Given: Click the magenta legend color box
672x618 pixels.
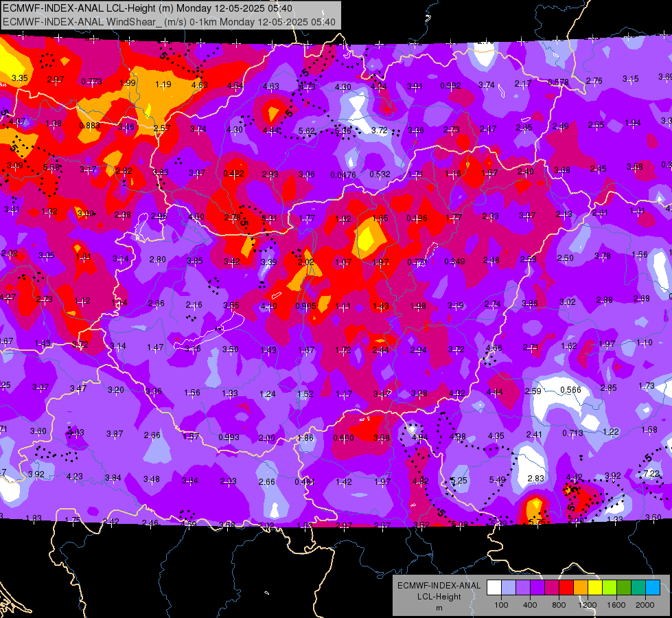Looking at the screenshot, I should coord(552,587).
